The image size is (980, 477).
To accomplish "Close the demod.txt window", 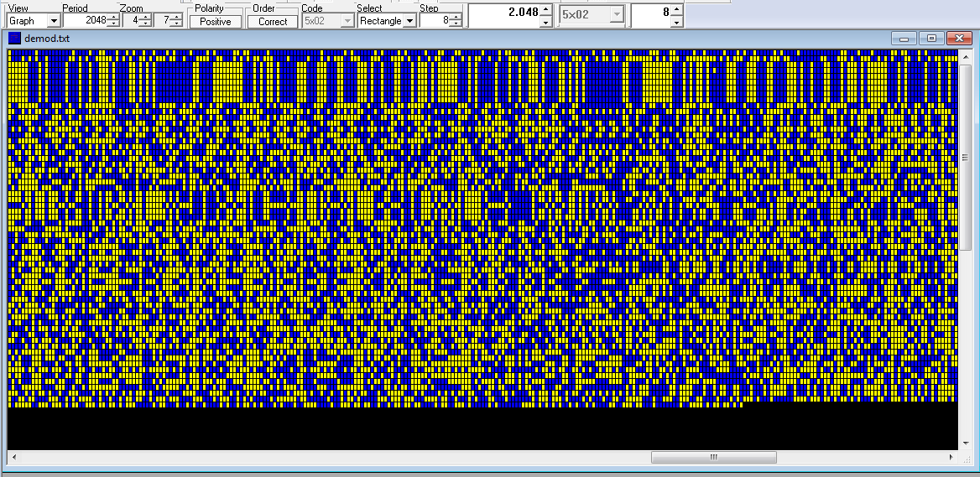I will click(959, 38).
